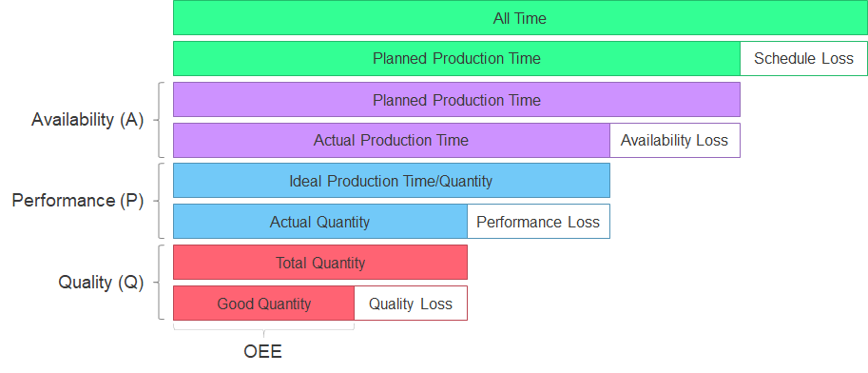Select the Availability Loss box
Image resolution: width=868 pixels, height=373 pixels.
click(x=675, y=140)
